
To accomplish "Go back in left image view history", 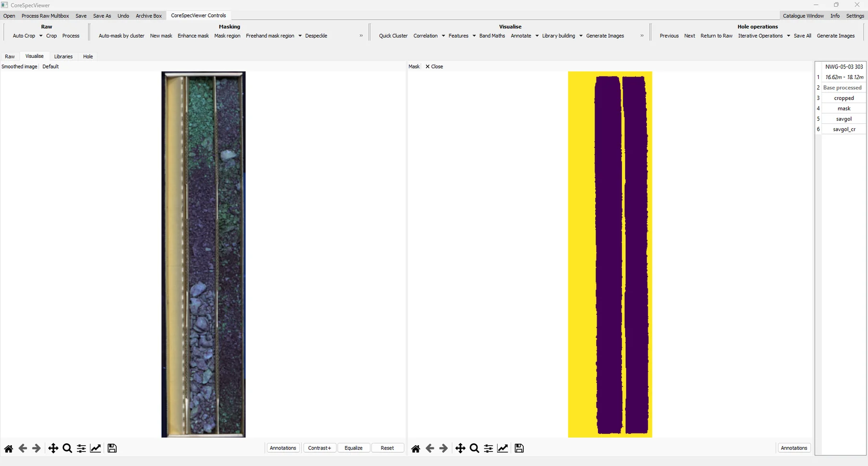I will tap(23, 448).
